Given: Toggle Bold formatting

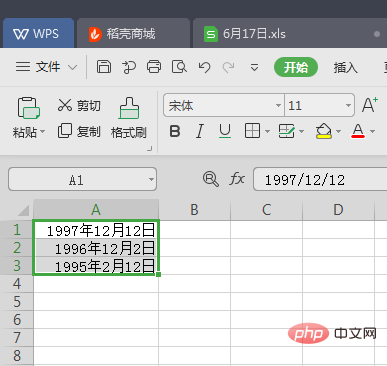Looking at the screenshot, I should point(175,131).
